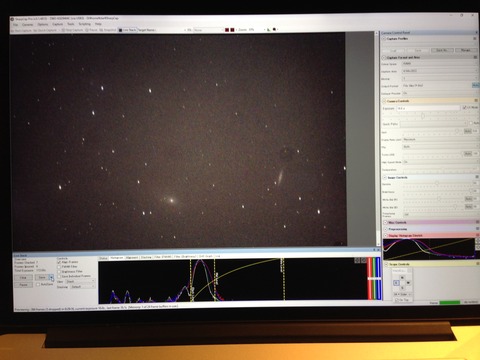Screen dimensions: 480x360
Task: Open the Camera menu
Action: point(28,25)
